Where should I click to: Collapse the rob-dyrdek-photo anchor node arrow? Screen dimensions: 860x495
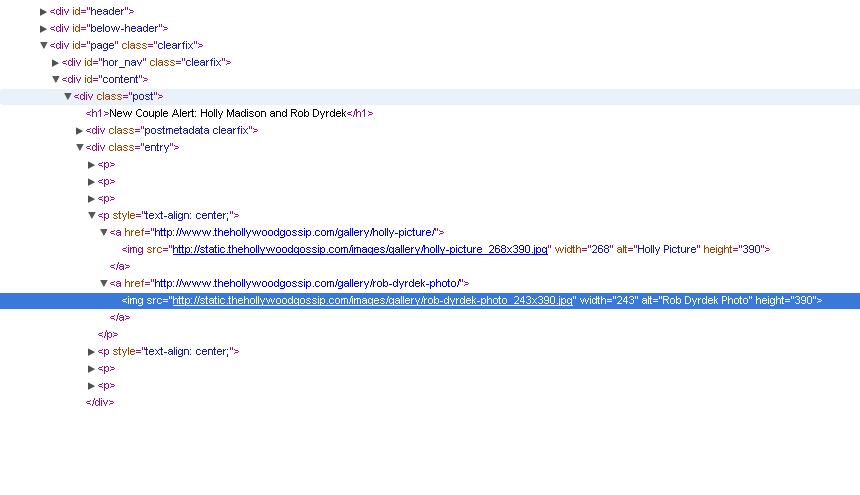tap(103, 283)
